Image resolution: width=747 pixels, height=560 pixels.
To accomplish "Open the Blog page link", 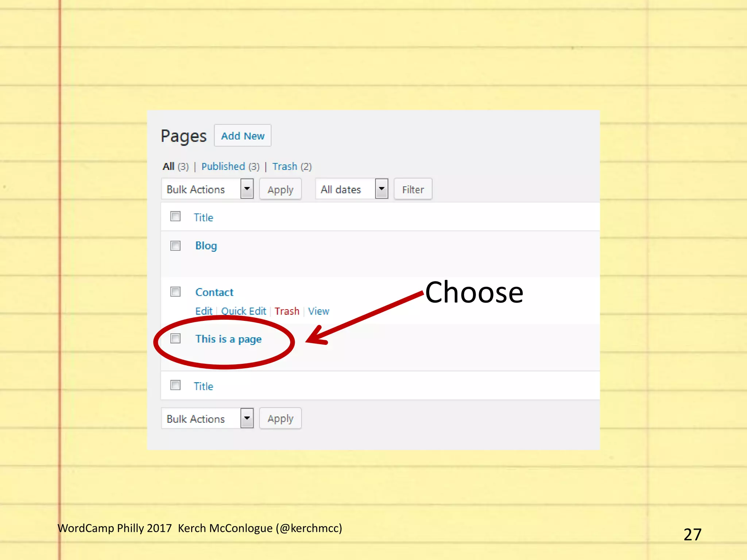I will 206,246.
